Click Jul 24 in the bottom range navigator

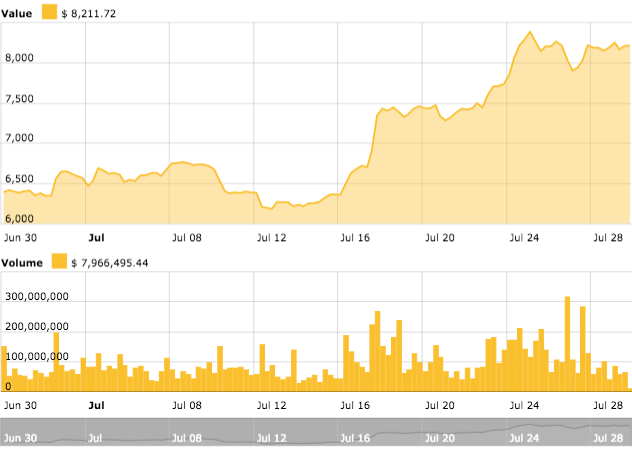526,438
